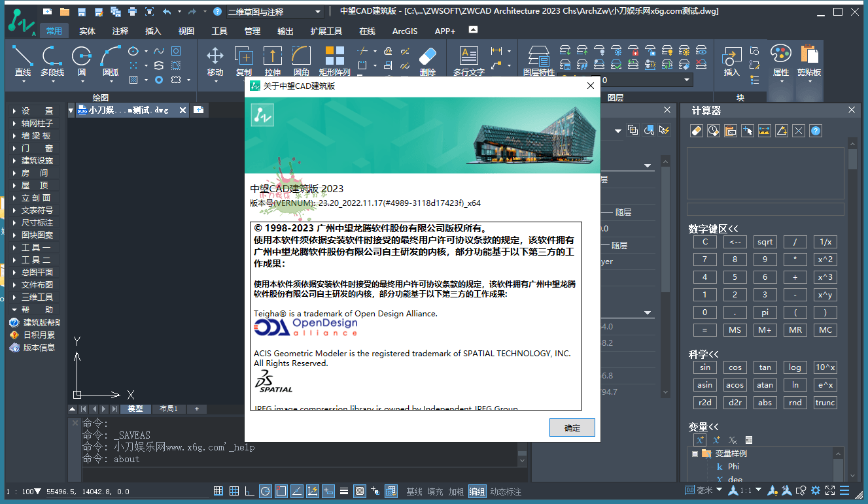This screenshot has width=868, height=504.
Task: Toggle 填充 in the status bar
Action: point(435,492)
